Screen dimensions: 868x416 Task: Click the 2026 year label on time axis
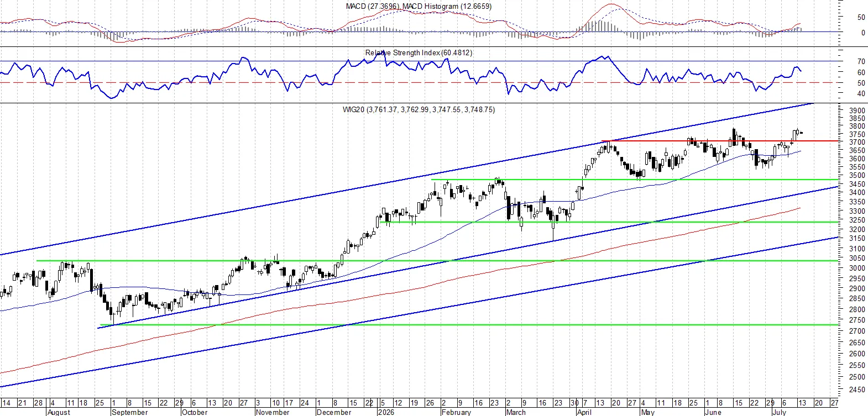pos(386,412)
